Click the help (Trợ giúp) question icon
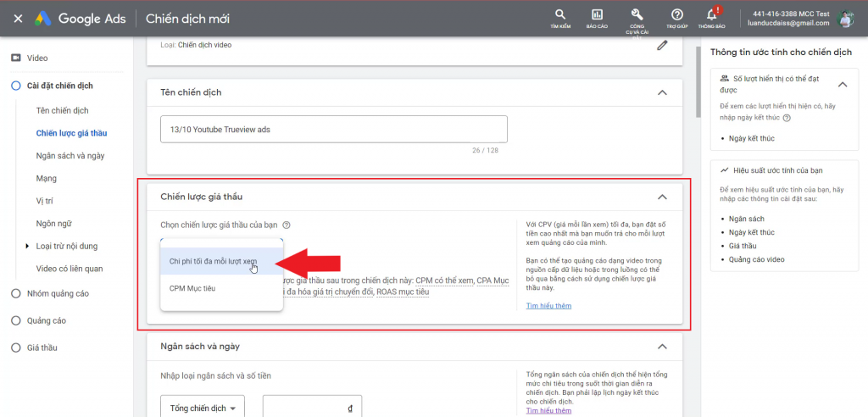 click(x=676, y=15)
